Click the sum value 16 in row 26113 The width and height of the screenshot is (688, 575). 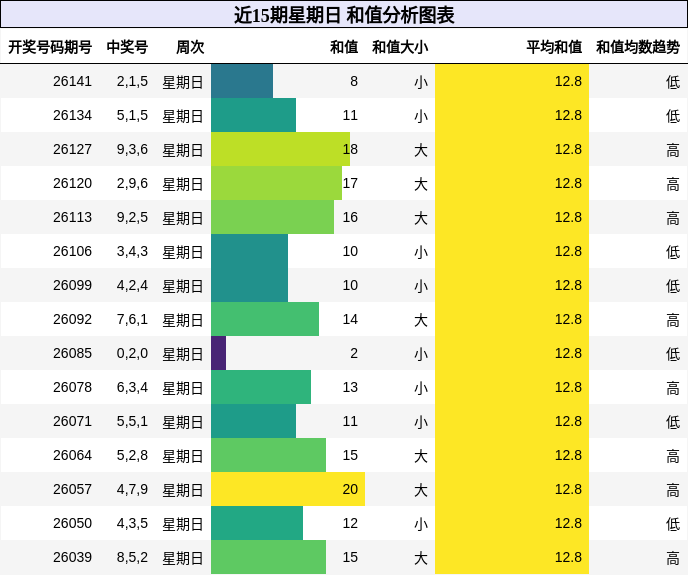pos(350,217)
